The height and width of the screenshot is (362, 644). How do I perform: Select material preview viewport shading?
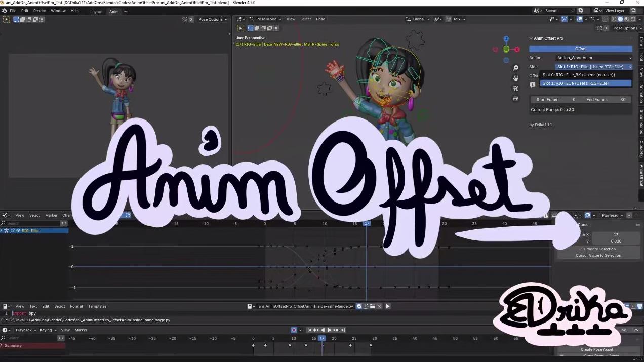coord(626,19)
